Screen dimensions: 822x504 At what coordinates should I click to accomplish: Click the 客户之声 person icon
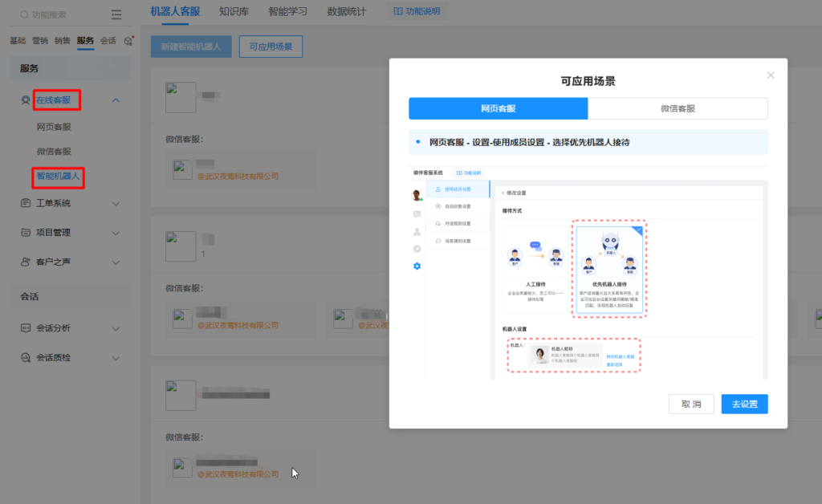26,262
